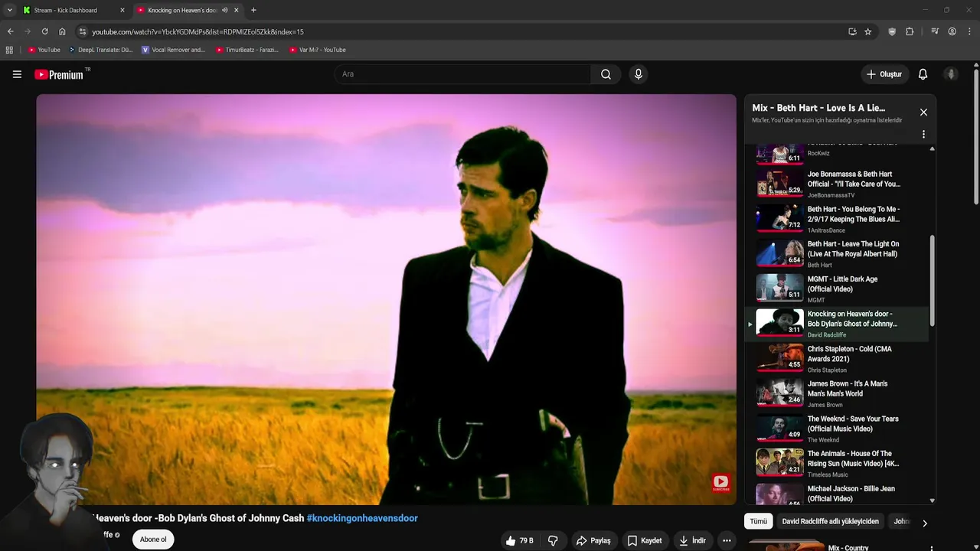Switch to Stream - Kick Dashboard tab
Image resolution: width=980 pixels, height=551 pixels.
tap(73, 10)
